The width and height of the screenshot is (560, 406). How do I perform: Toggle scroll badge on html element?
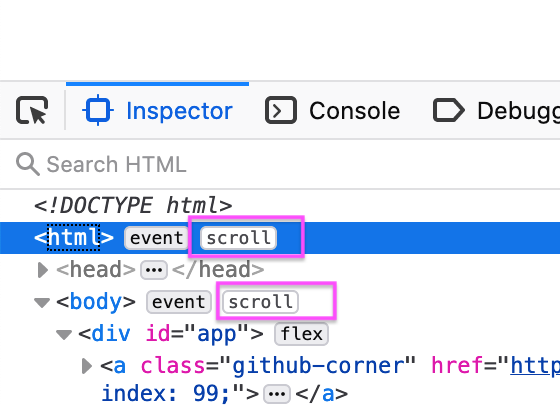click(x=239, y=238)
